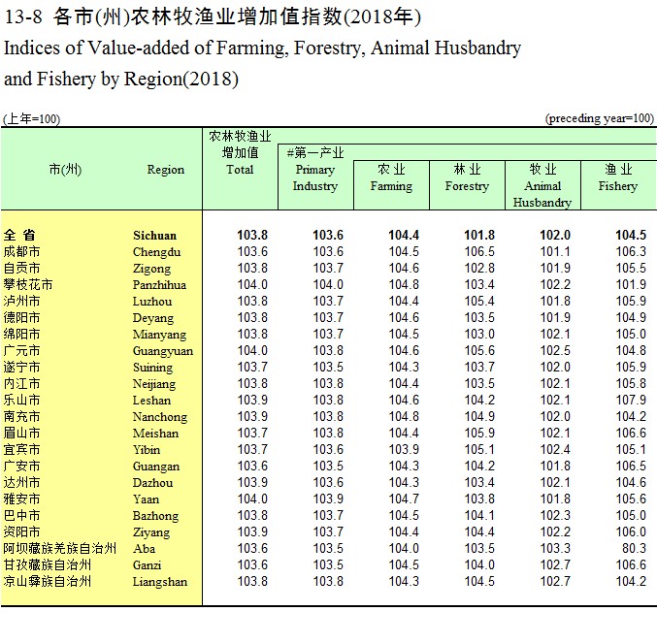Select the Neijiang region name
Viewport: 657px width, 644px height.
(x=154, y=384)
